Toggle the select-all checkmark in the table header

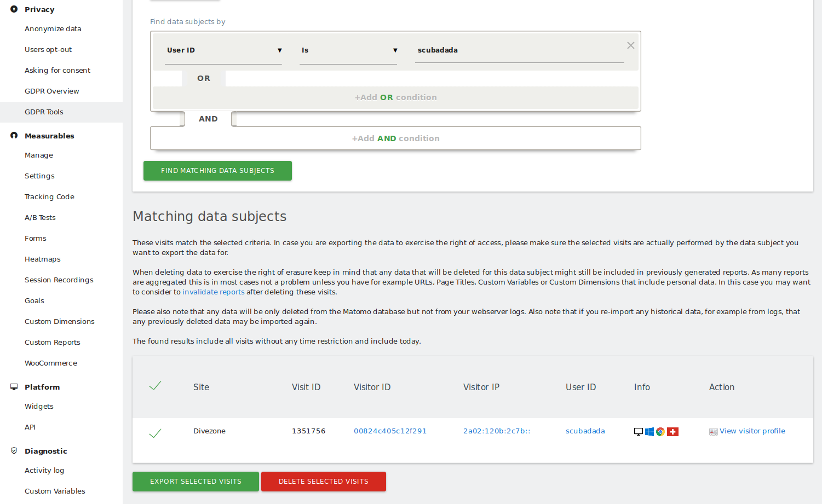click(155, 385)
